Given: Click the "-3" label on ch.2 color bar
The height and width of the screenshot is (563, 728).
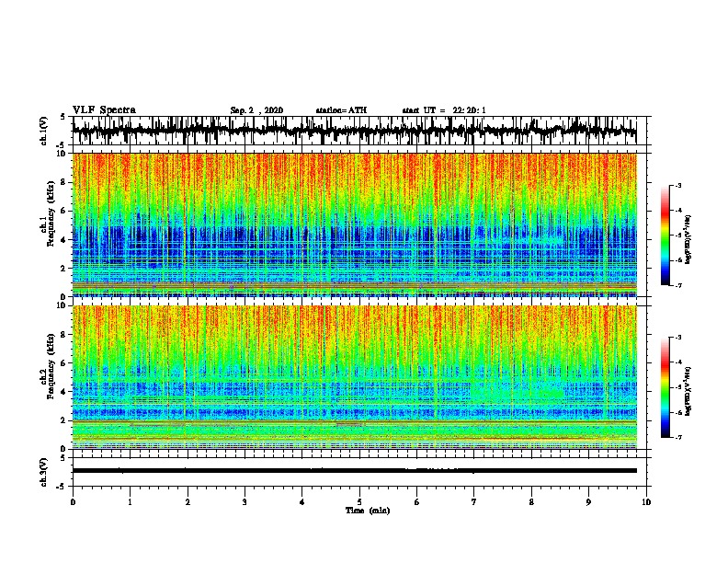Looking at the screenshot, I should click(677, 338).
